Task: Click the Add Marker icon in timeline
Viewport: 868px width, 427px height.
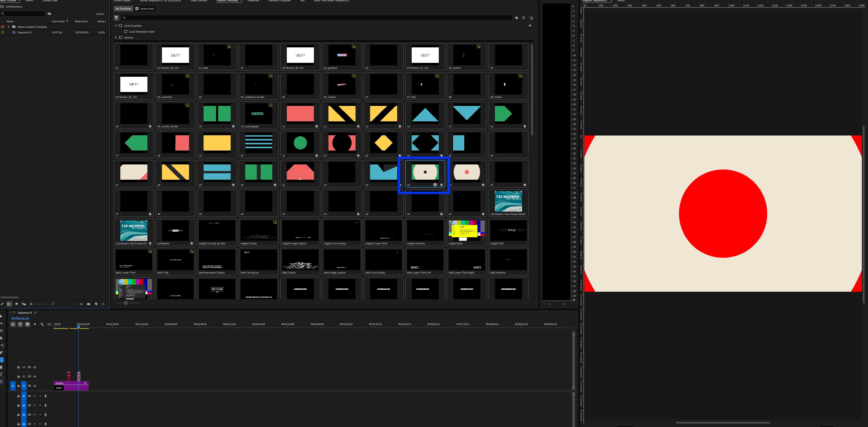Action: click(x=35, y=324)
